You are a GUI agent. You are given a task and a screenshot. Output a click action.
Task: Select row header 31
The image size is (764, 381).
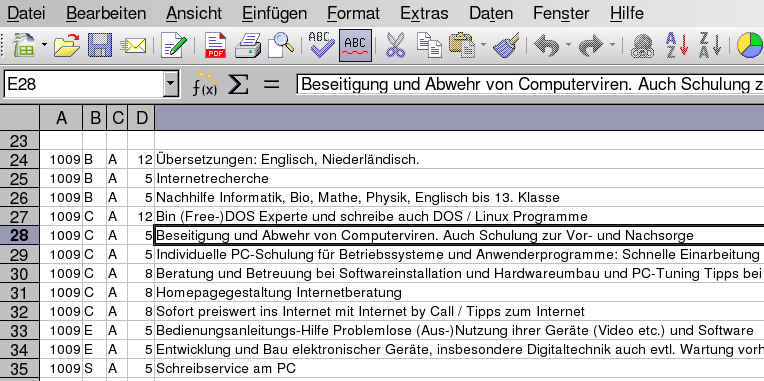click(19, 293)
